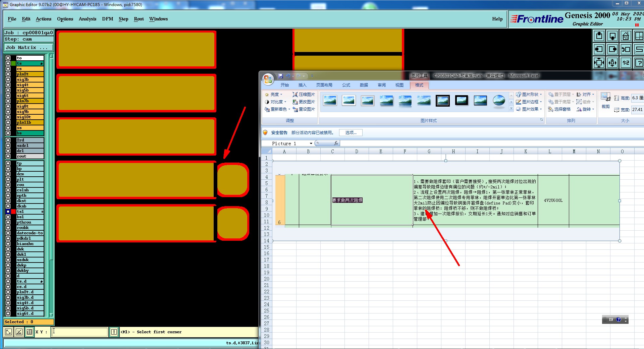The width and height of the screenshot is (644, 349).
Task: Click the XY coordinate input field
Action: point(80,332)
